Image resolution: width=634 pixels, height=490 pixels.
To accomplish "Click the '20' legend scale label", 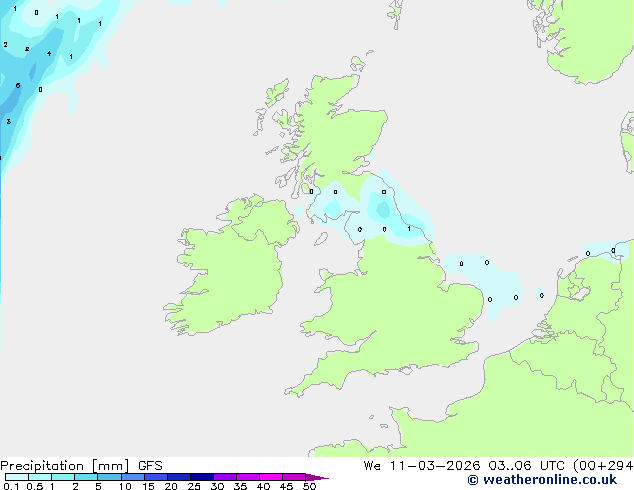I will tap(171, 486).
